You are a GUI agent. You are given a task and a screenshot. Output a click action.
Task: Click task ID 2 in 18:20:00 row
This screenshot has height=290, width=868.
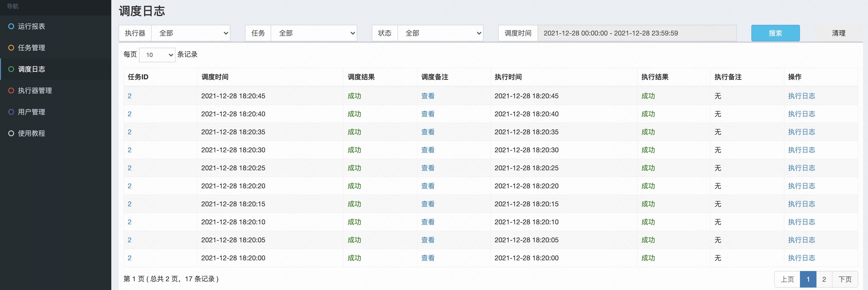[129, 258]
